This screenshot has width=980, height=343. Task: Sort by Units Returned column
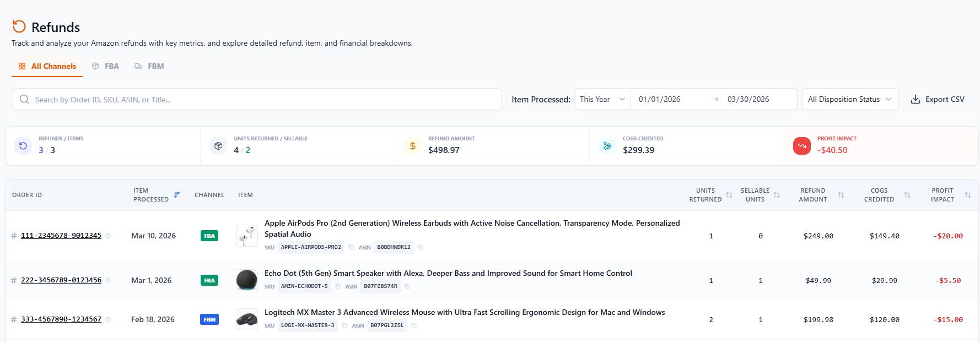tap(729, 195)
